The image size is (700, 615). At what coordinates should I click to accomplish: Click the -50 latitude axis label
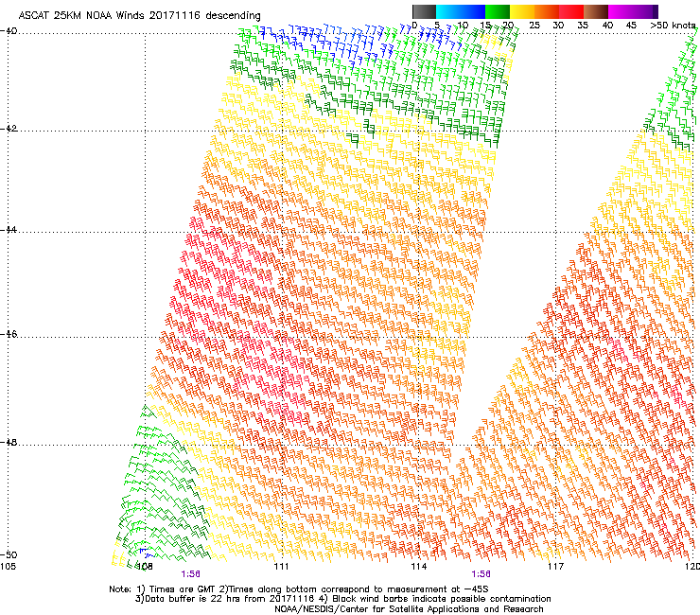pos(9,554)
